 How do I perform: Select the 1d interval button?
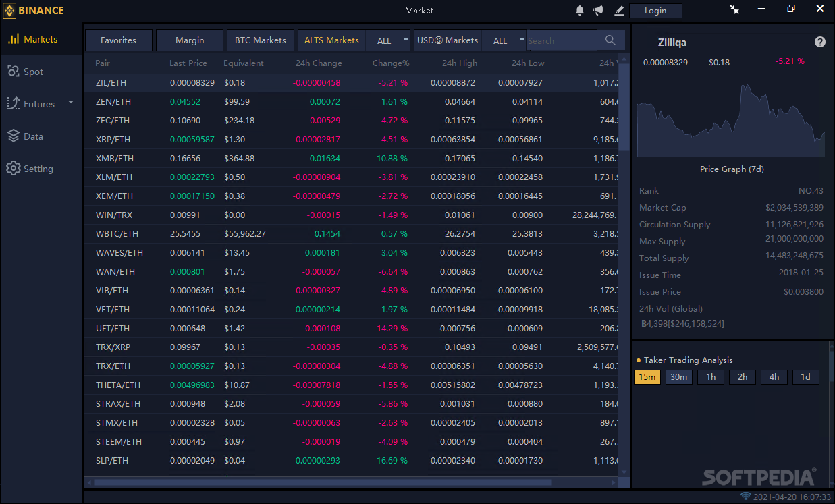click(806, 377)
